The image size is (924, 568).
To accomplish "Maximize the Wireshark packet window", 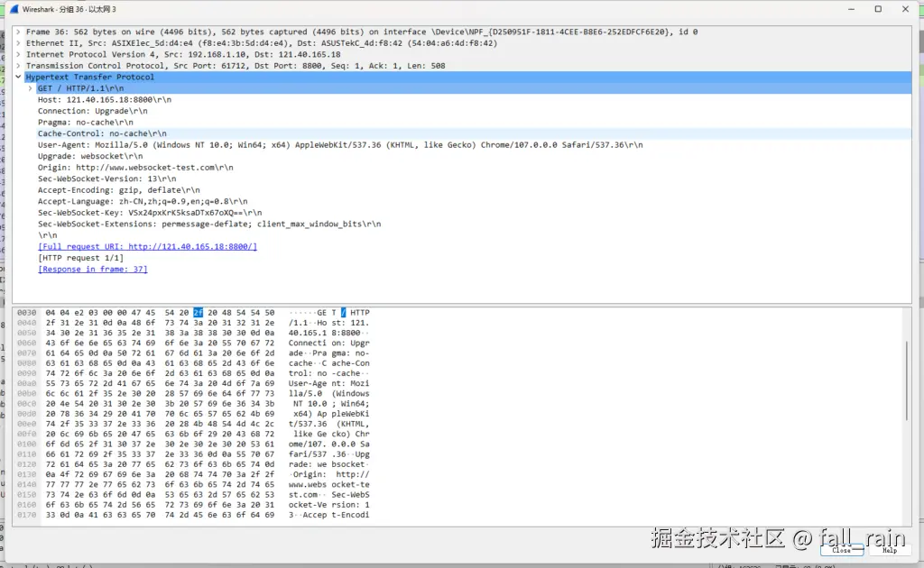I will coord(878,9).
